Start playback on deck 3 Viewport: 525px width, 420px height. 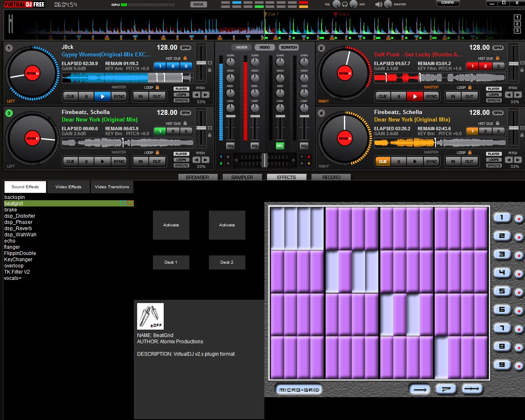point(102,161)
